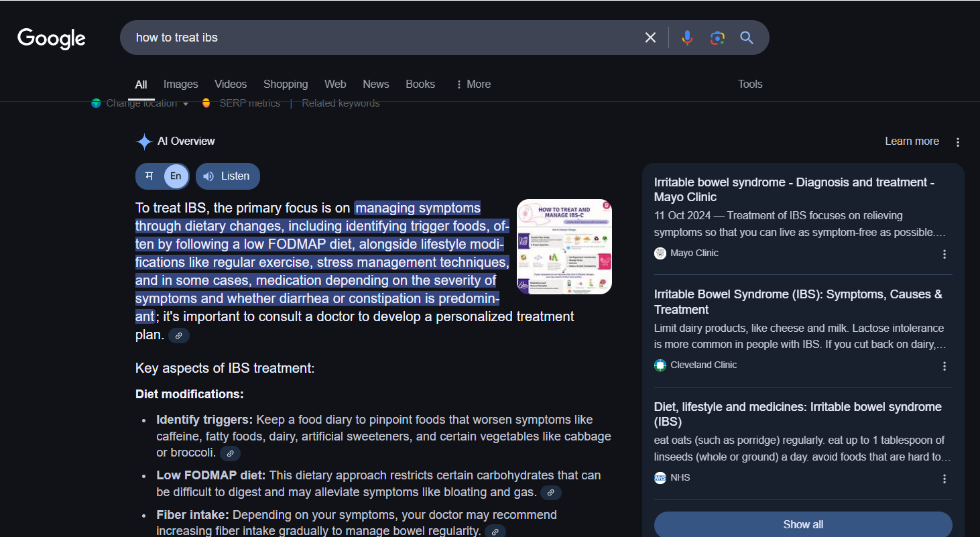Screen dimensions: 980x537
Task: Click the magnifying glass search icon
Action: pos(747,38)
